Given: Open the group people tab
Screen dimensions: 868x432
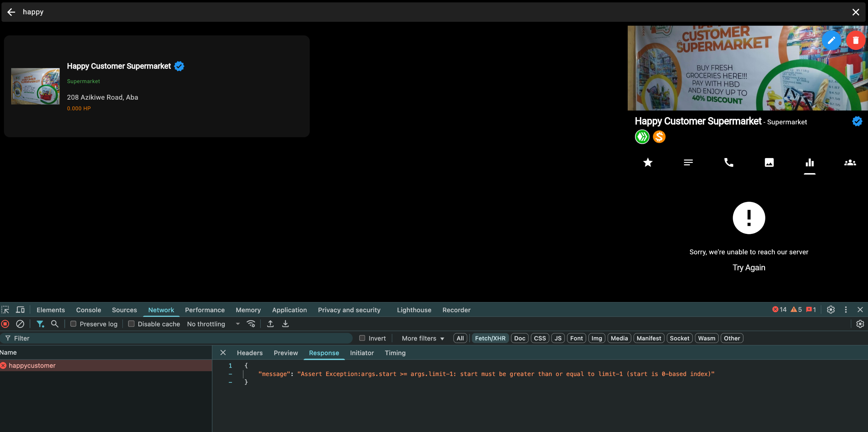Looking at the screenshot, I should point(850,163).
